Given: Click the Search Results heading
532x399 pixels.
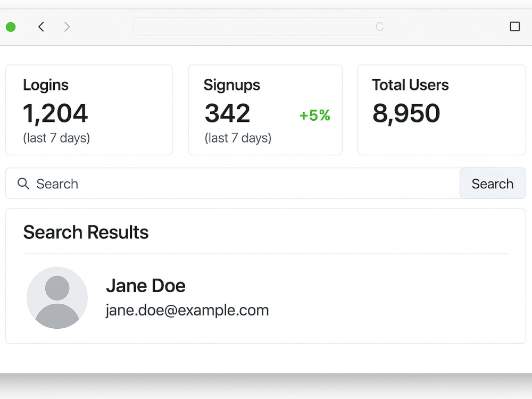Looking at the screenshot, I should click(x=86, y=232).
